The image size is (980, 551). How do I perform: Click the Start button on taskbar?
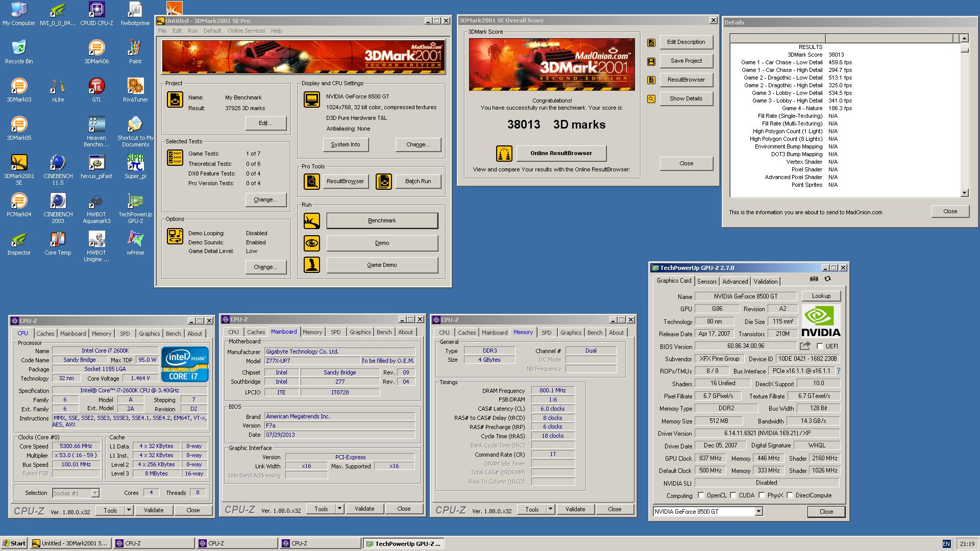tap(14, 543)
